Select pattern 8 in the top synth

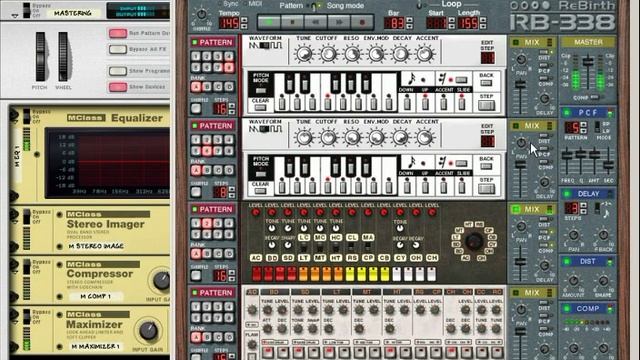[x=229, y=67]
